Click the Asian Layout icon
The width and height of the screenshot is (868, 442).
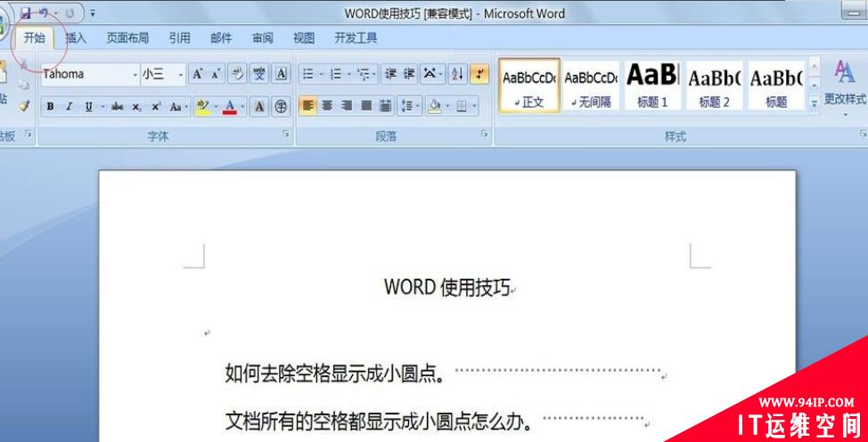pyautogui.click(x=432, y=74)
